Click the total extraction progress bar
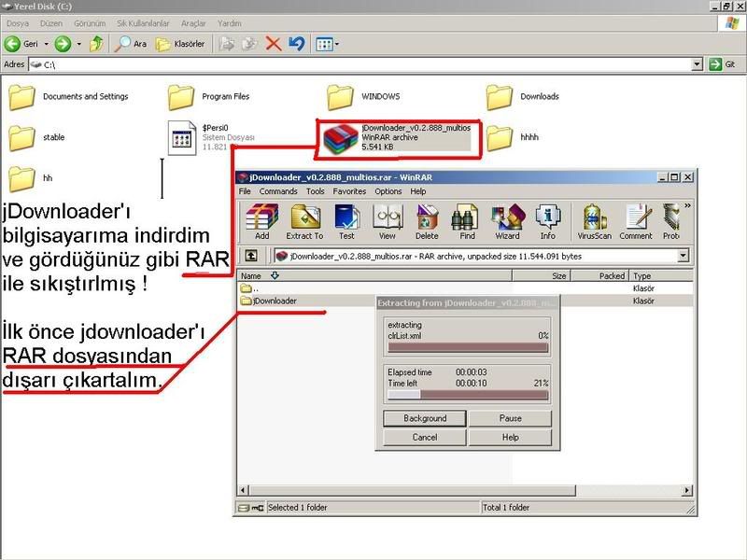This screenshot has height=560, width=747. (468, 395)
